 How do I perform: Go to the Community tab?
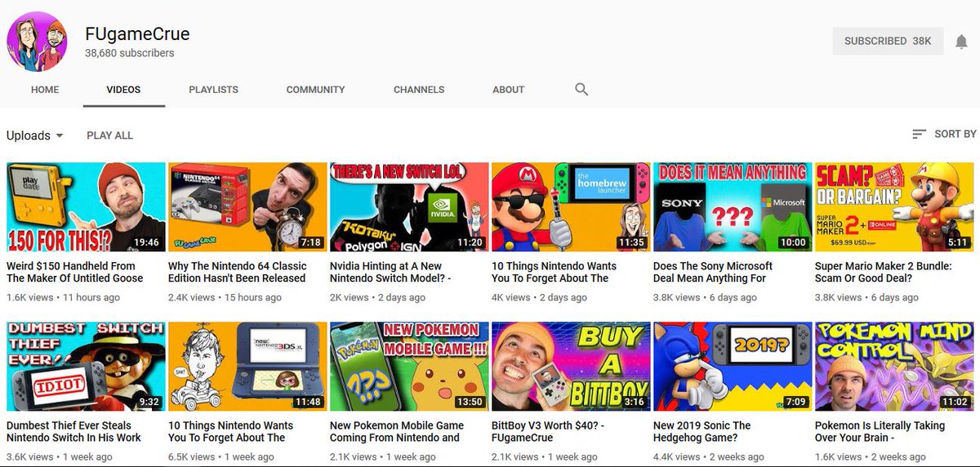tap(315, 90)
